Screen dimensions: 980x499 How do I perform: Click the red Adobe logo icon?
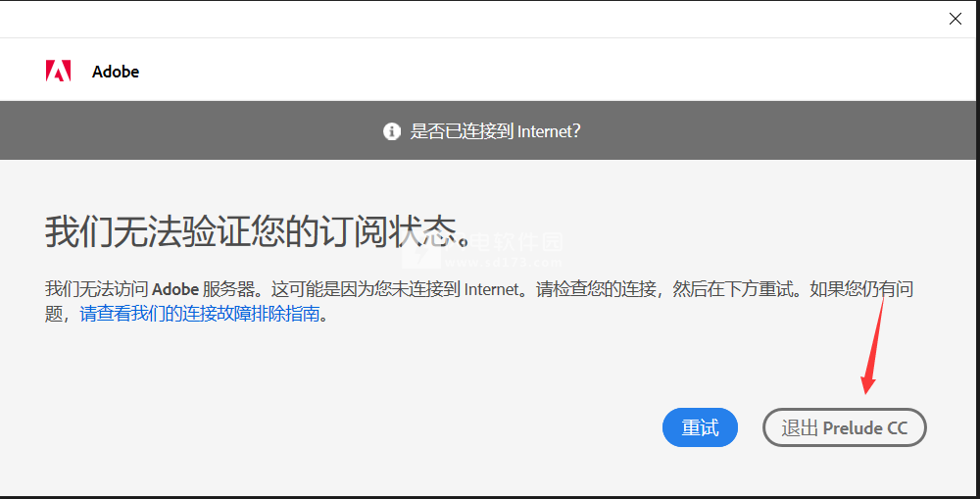[x=58, y=72]
